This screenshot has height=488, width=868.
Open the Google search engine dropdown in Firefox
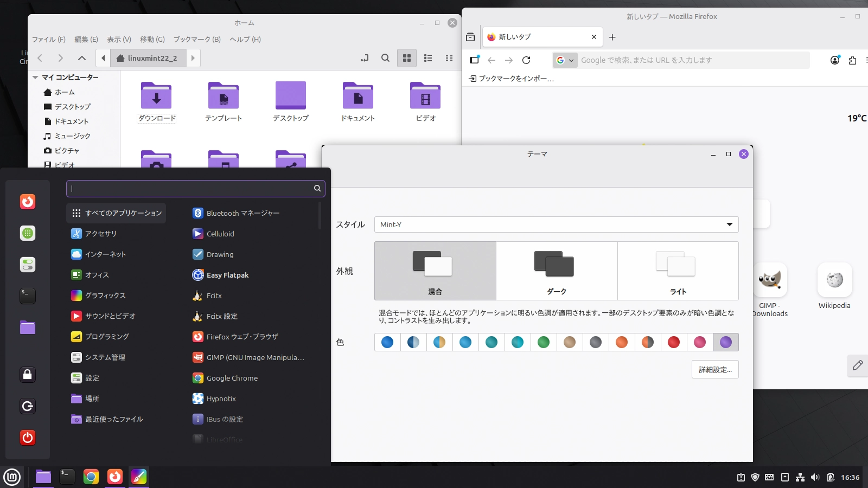click(566, 60)
